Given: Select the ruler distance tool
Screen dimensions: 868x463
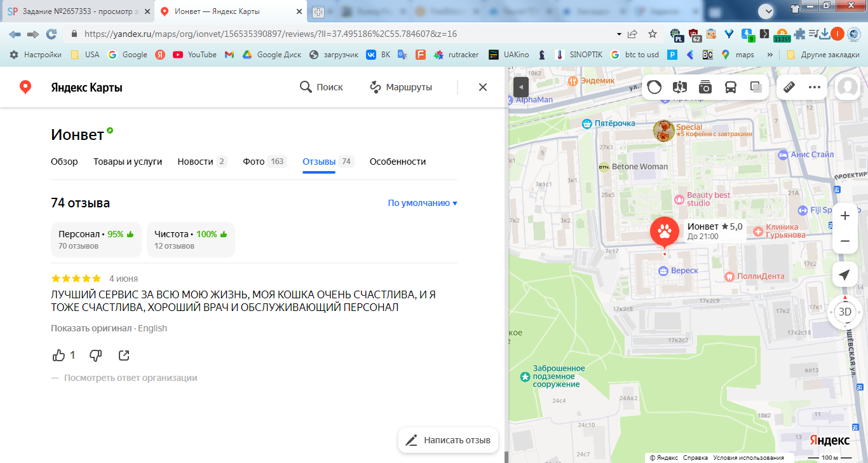Looking at the screenshot, I should coord(790,87).
